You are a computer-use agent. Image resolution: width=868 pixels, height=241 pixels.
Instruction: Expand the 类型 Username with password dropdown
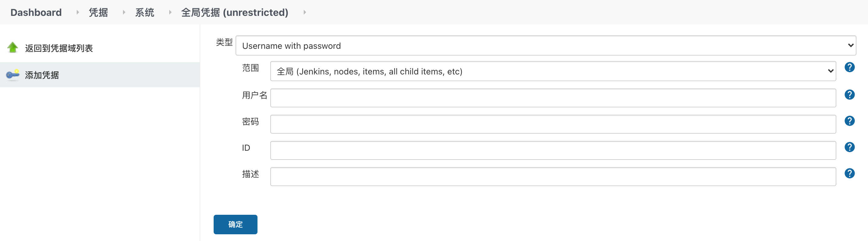(x=545, y=45)
